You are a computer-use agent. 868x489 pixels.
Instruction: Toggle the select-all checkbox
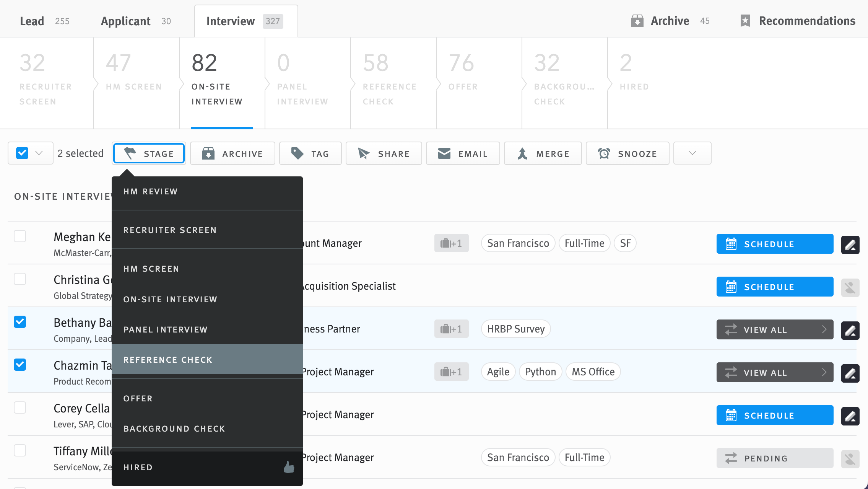point(22,153)
